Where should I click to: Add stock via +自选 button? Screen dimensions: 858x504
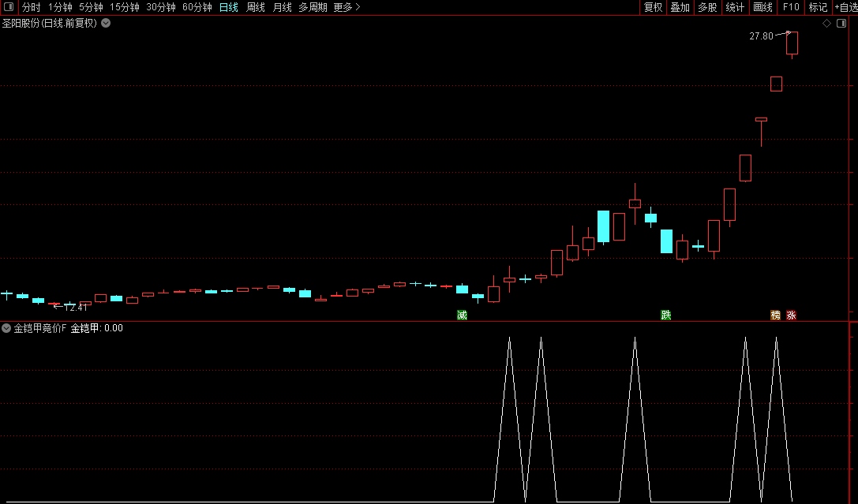(846, 8)
